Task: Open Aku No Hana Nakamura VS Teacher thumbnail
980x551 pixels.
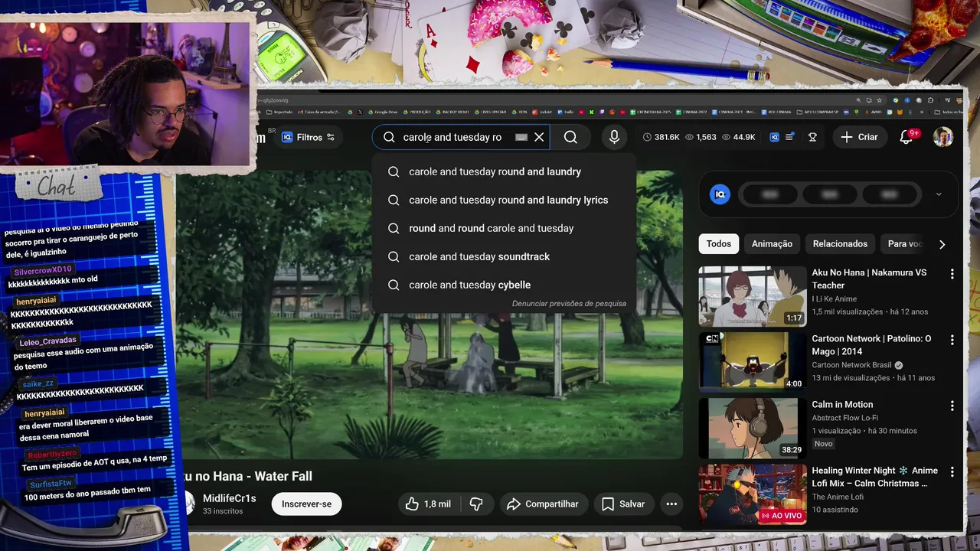Action: (753, 296)
